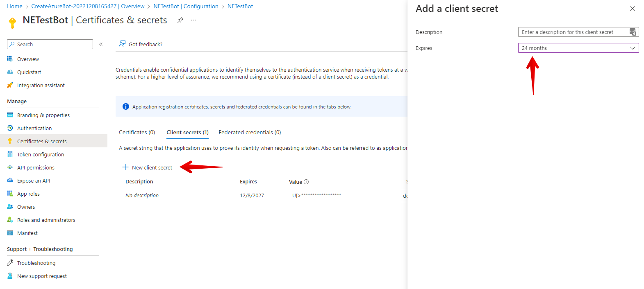Click the Quickstart cloud icon
The image size is (644, 289).
tap(10, 72)
